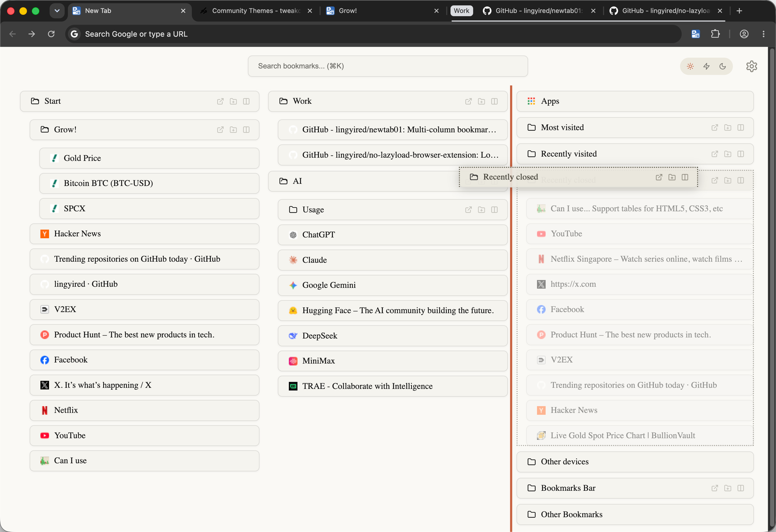Screen dimensions: 776x532
Task: Open all links icon on Most visited row
Action: [x=715, y=127]
